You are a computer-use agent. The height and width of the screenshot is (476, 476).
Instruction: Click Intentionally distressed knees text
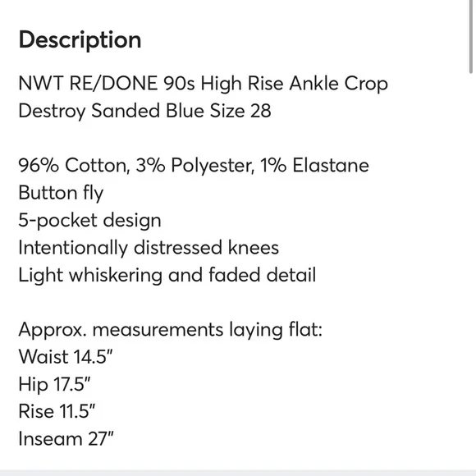(x=149, y=248)
